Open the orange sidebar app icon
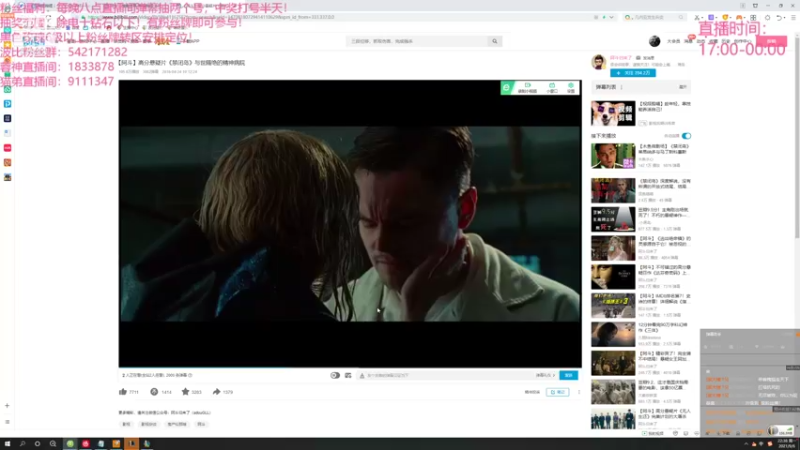 pyautogui.click(x=8, y=162)
